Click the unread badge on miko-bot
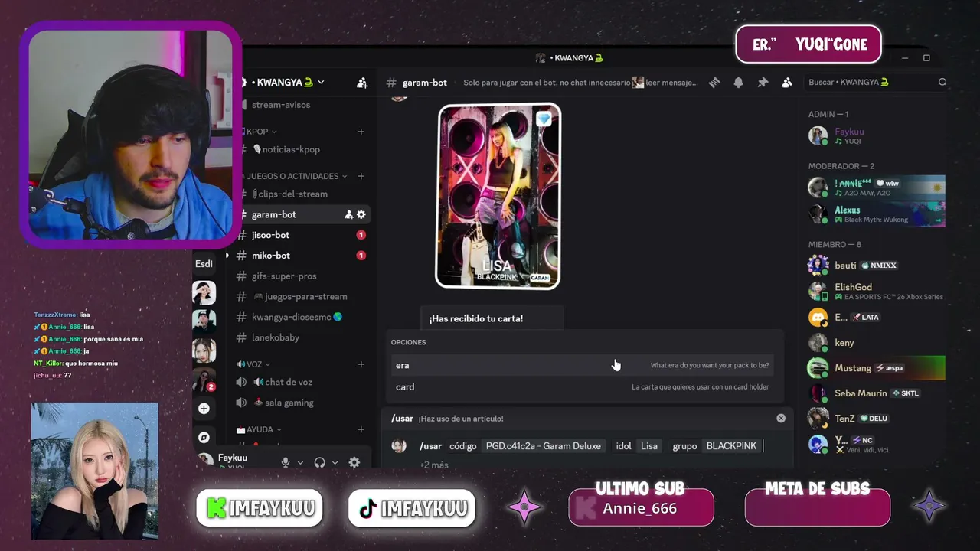 coord(361,256)
